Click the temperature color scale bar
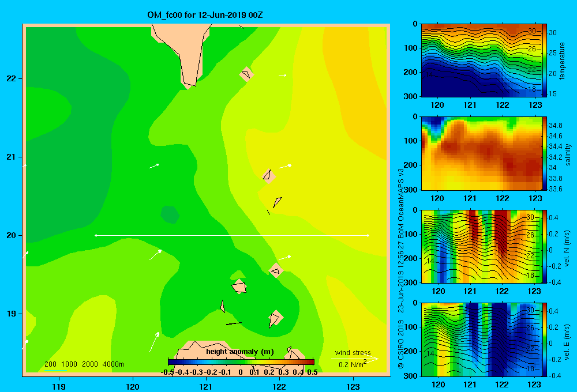 545,61
